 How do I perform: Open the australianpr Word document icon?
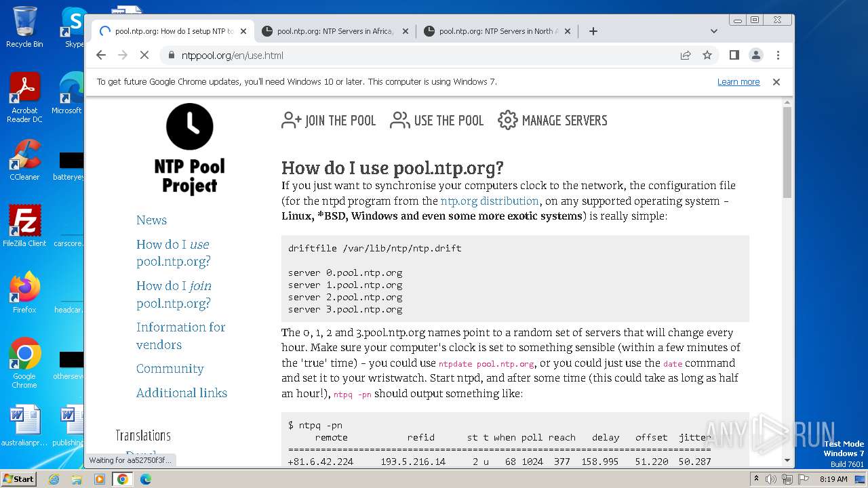(x=24, y=426)
